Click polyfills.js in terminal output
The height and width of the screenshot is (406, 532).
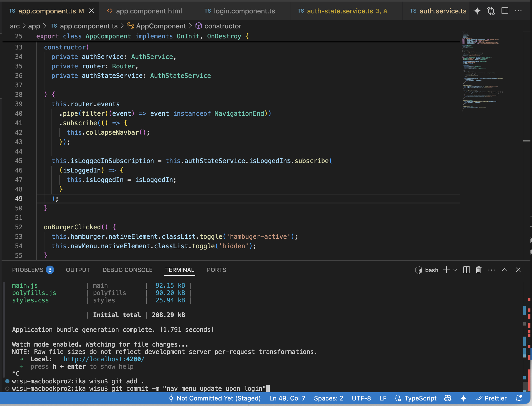(x=34, y=293)
